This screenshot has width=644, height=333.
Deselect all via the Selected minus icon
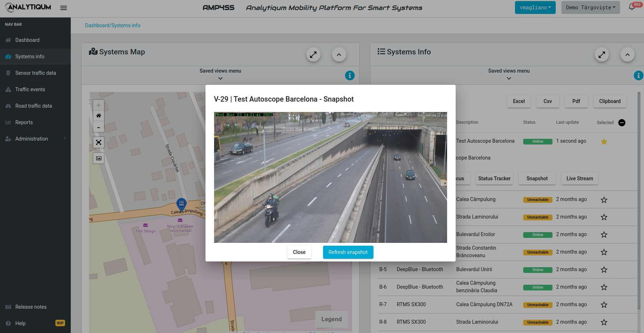621,123
